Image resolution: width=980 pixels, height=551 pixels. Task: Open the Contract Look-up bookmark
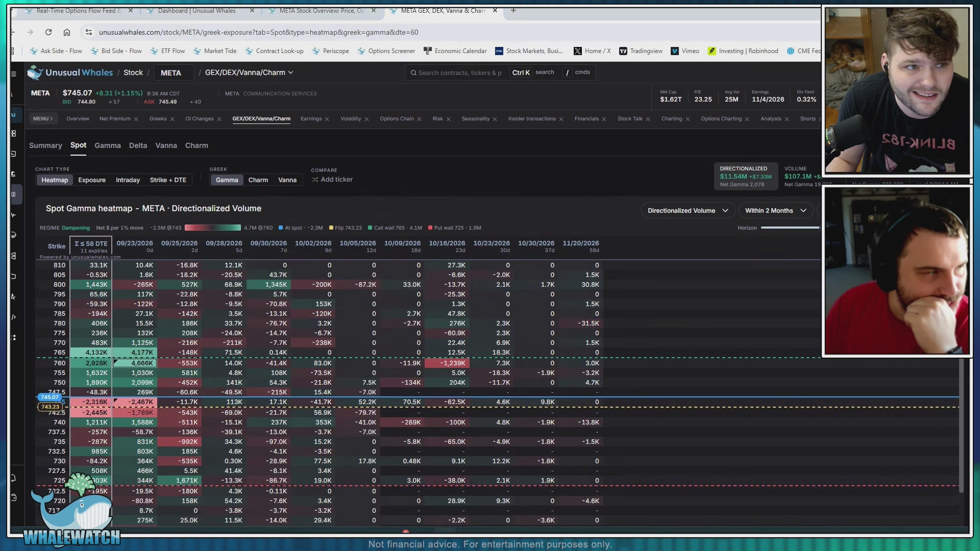[x=274, y=51]
